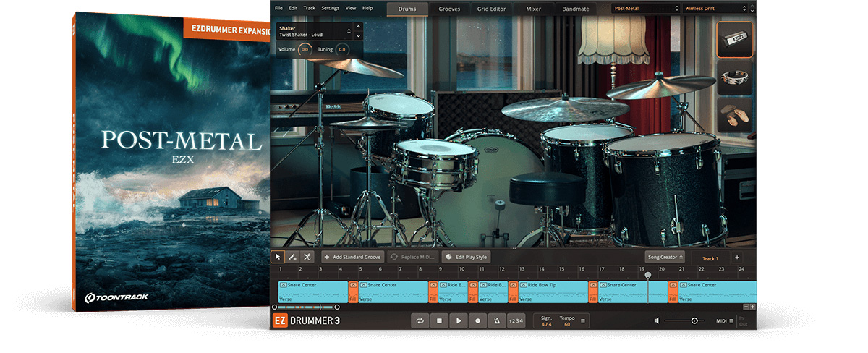Open the Sign and Tempo options menu
Viewport: 868px width, 353px height.
click(584, 320)
